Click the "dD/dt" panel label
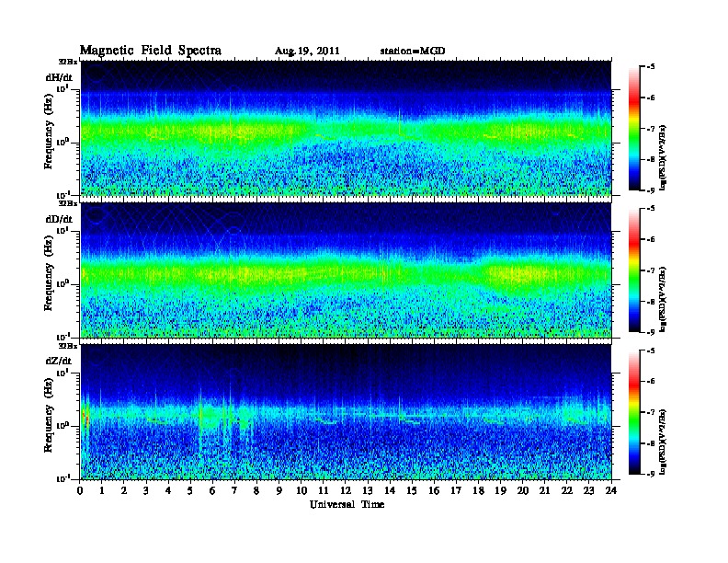The image size is (728, 563). point(59,219)
